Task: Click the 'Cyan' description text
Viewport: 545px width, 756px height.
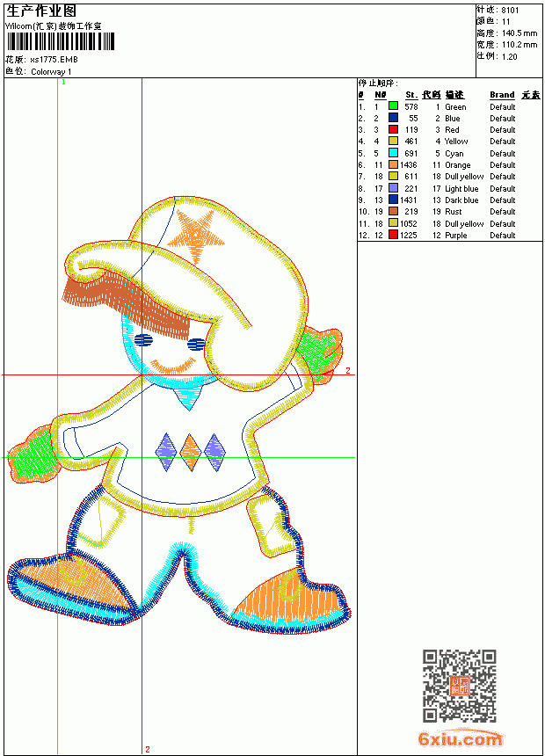Action: click(454, 154)
